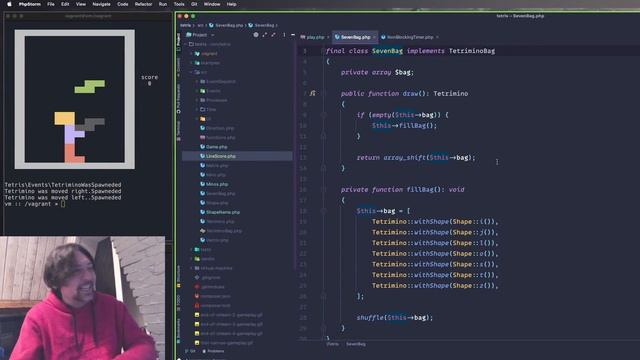
Task: Expand the Processor folder under src
Action: pyautogui.click(x=197, y=100)
